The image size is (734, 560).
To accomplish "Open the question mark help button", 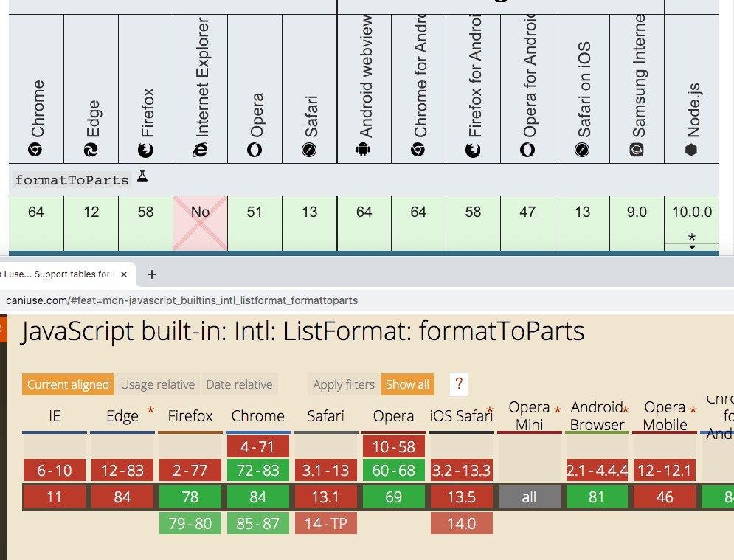I will click(x=459, y=384).
